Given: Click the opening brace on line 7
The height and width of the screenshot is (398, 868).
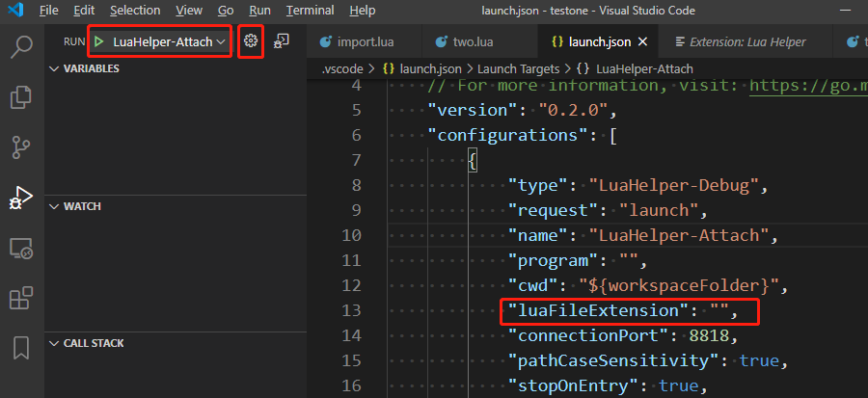Looking at the screenshot, I should 473,160.
